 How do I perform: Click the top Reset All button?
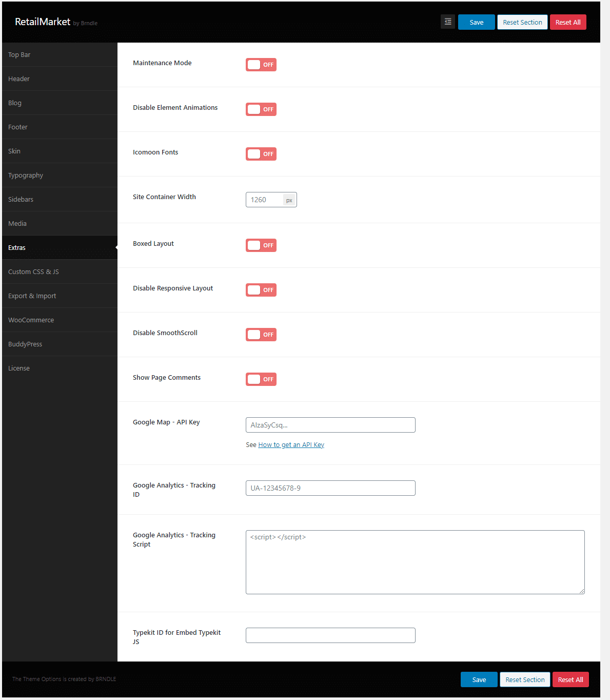coord(568,22)
